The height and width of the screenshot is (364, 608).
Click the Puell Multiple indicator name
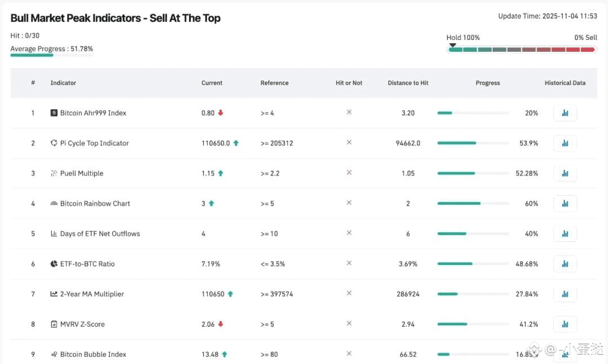pos(82,173)
